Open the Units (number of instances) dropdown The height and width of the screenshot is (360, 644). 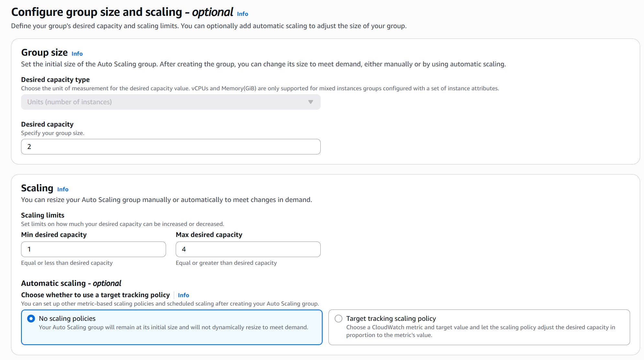click(171, 102)
